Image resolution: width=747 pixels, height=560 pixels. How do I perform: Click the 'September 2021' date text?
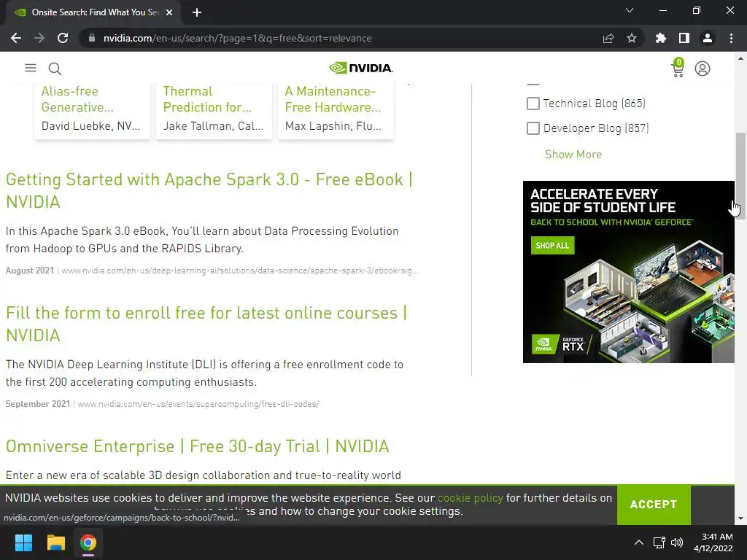pyautogui.click(x=38, y=404)
